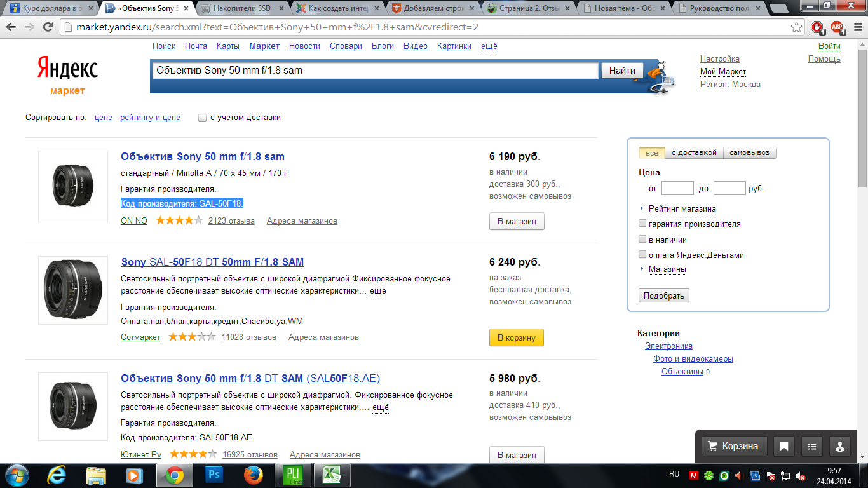Check 'гарантия производителя' filter
Image resolution: width=868 pixels, height=488 pixels.
[642, 224]
